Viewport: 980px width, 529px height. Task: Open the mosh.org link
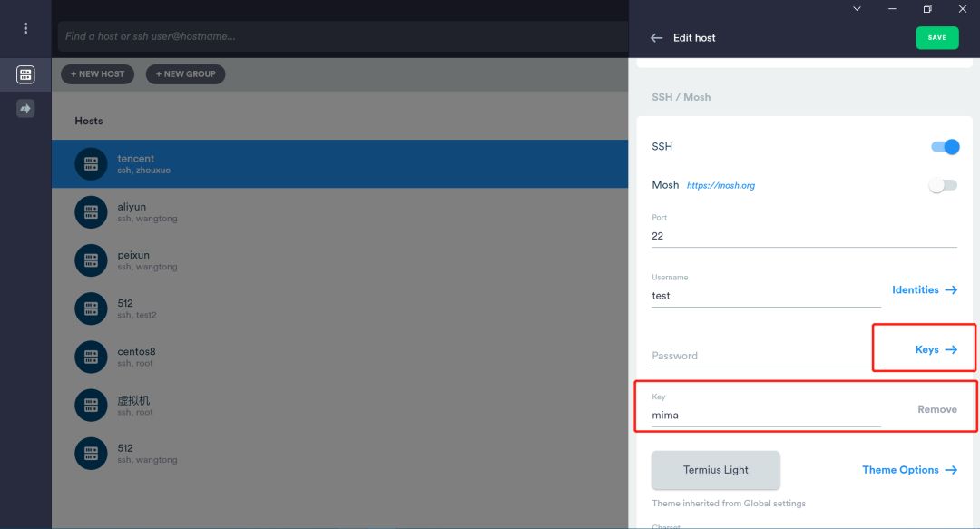720,185
